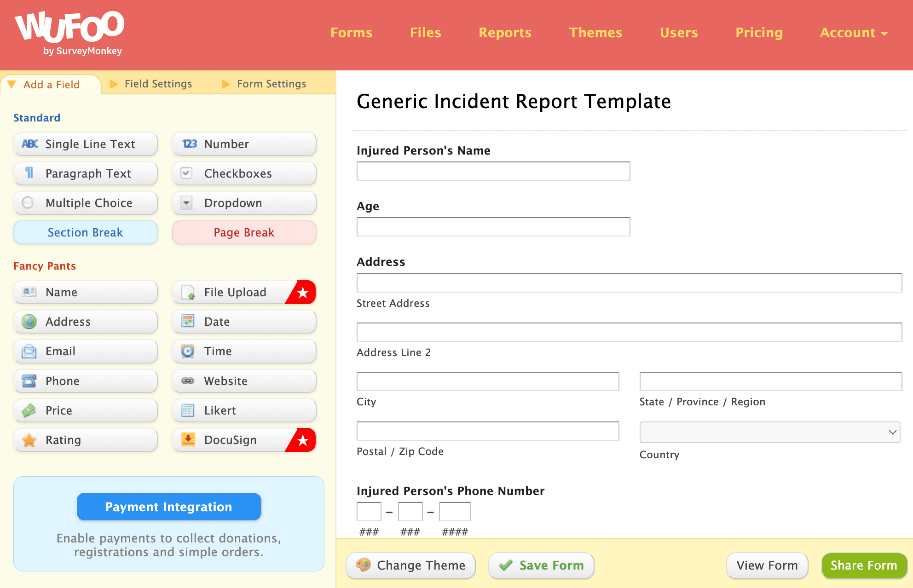Click the Likert grid icon
This screenshot has height=588, width=913.
pos(188,410)
